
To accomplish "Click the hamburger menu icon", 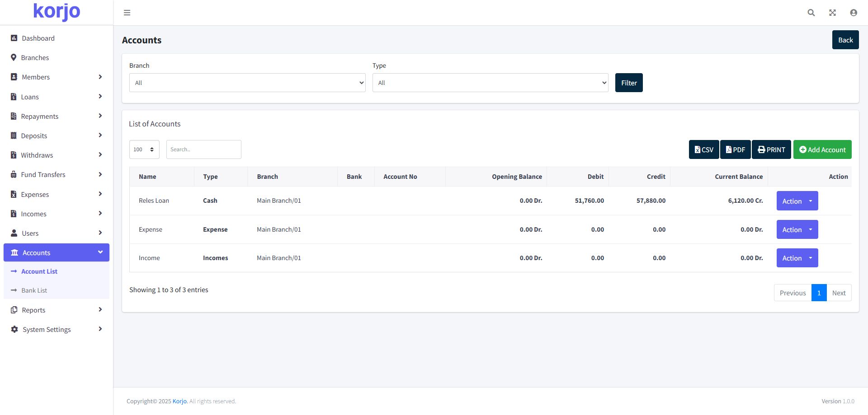I will click(127, 13).
